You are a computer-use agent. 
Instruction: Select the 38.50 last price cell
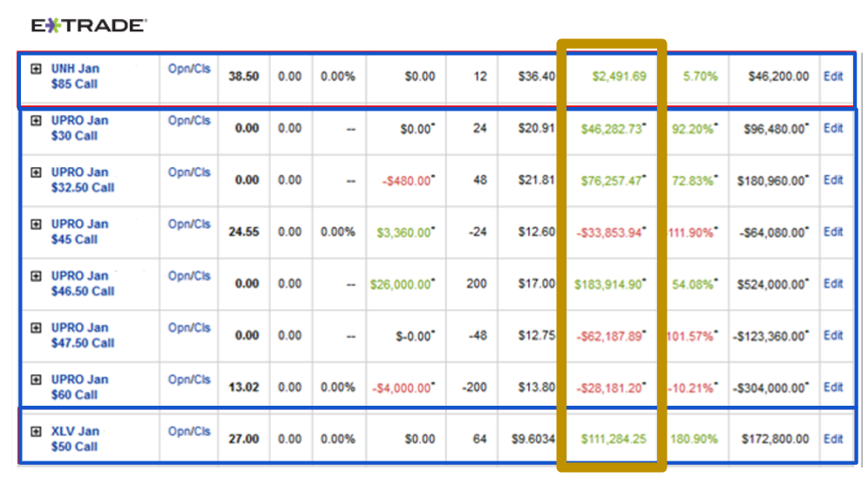pos(243,77)
